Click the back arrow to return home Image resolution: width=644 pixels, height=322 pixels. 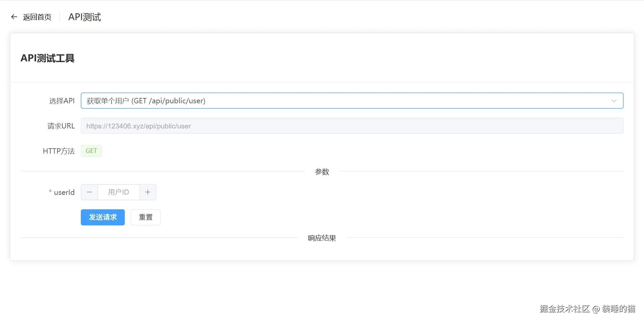coord(14,17)
